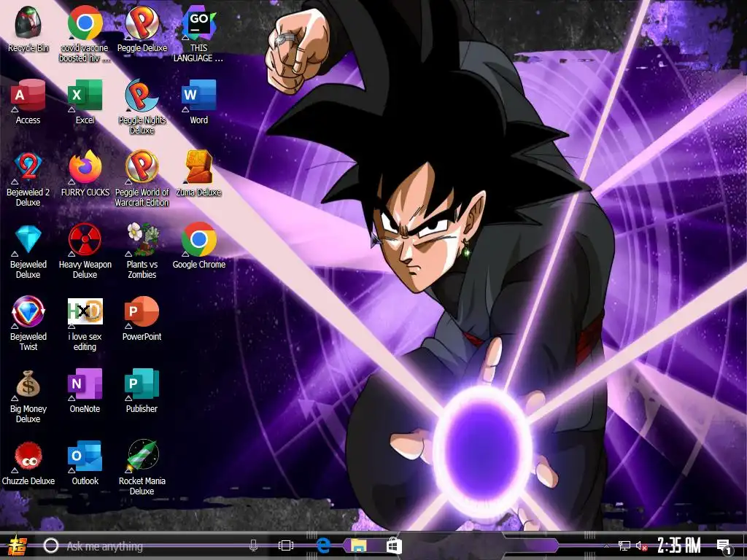Viewport: 747px width, 560px height.
Task: Launch Microsoft Edge from the taskbar
Action: coord(323,545)
